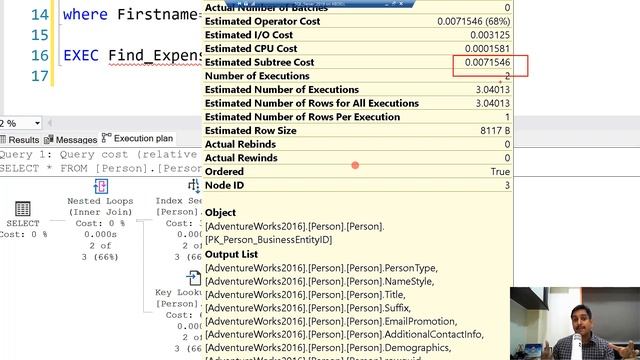
Task: Open the zoom percentage dropdown
Action: click(x=37, y=123)
